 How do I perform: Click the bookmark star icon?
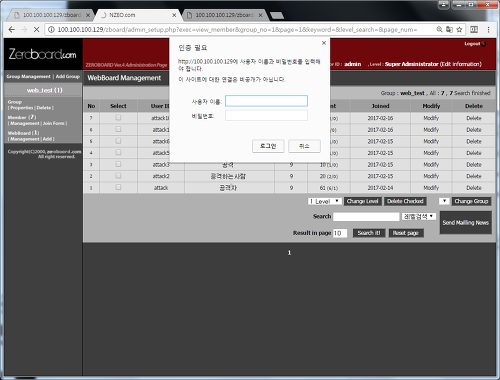pos(459,30)
